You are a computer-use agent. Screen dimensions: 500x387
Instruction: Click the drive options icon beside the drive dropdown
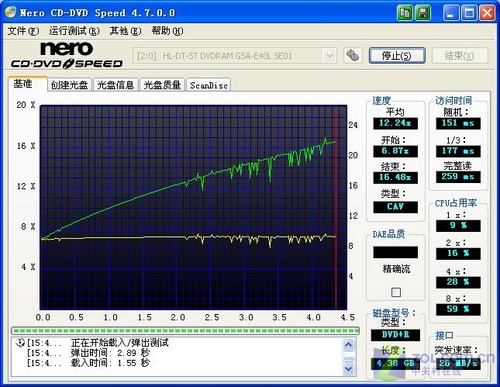(353, 55)
